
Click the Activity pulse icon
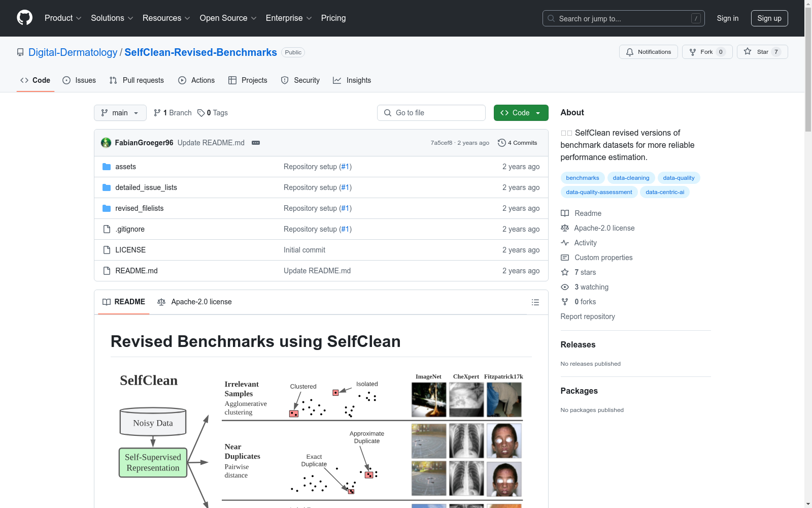[x=565, y=243]
